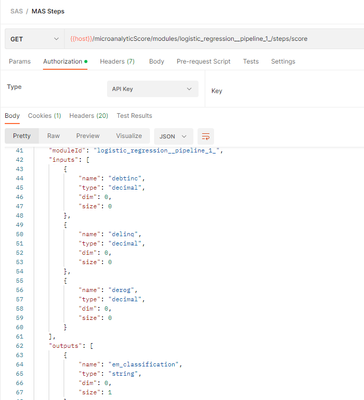Image resolution: width=364 pixels, height=400 pixels.
Task: Click the MAS Steps request title
Action: coord(48,11)
